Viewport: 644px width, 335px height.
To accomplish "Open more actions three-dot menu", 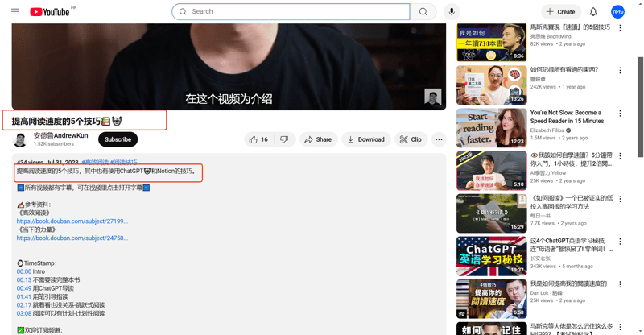I will (439, 139).
